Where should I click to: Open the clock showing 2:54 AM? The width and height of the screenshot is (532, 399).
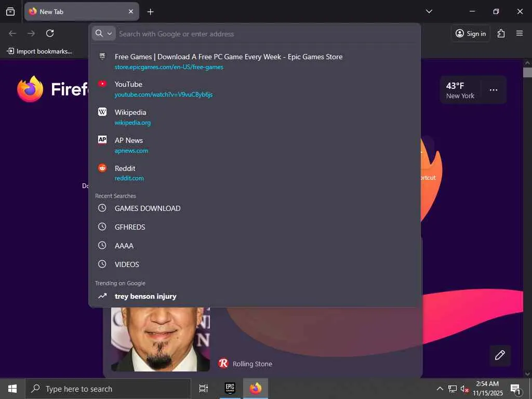(x=487, y=389)
